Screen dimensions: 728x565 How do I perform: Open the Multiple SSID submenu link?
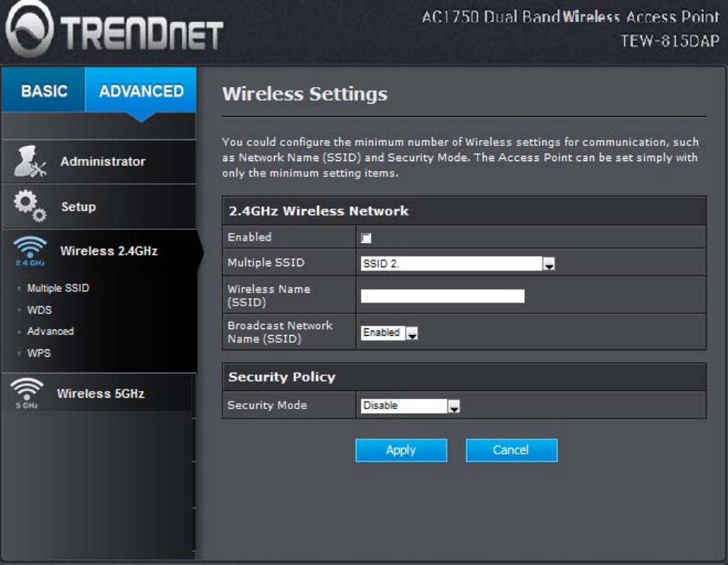click(x=58, y=288)
